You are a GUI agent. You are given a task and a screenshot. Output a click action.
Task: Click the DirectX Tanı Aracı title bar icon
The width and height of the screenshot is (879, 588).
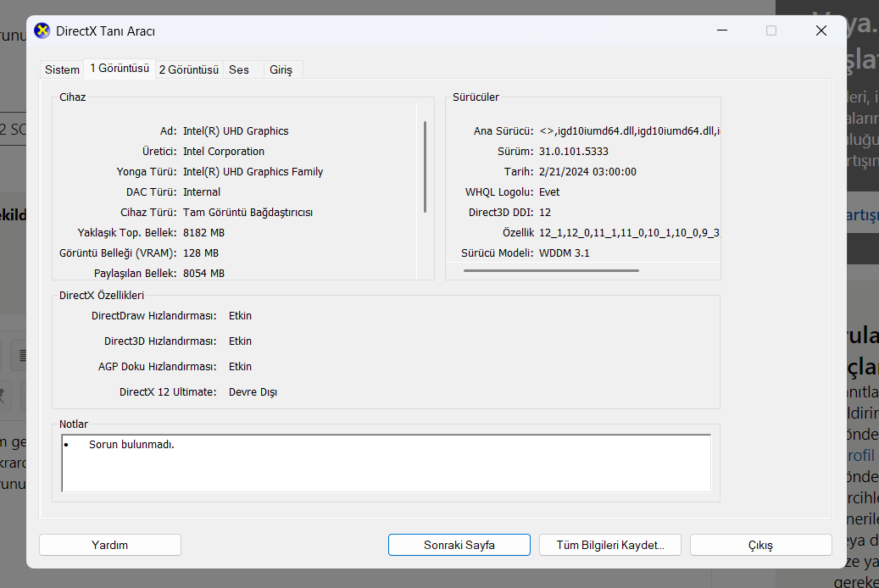[42, 31]
